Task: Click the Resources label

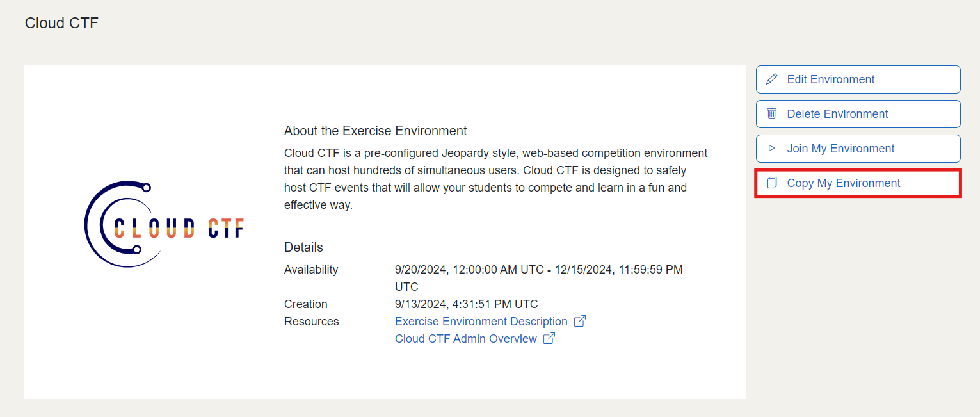Action: point(312,322)
